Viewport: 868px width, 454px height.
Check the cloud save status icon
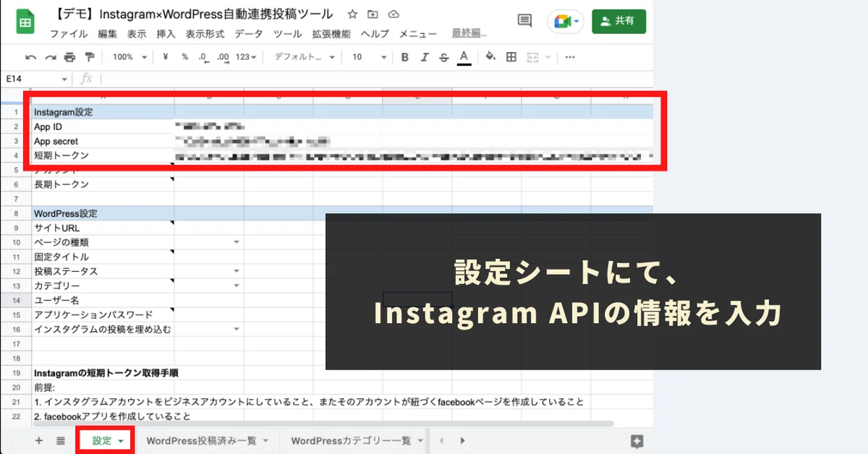393,14
